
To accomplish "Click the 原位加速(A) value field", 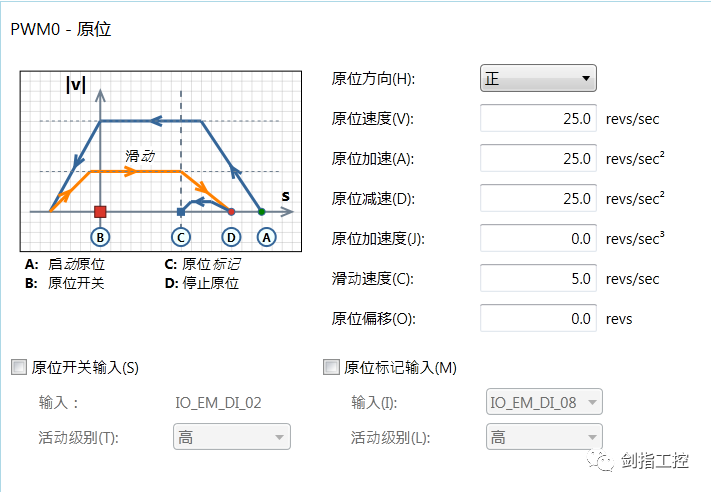I will [x=539, y=158].
